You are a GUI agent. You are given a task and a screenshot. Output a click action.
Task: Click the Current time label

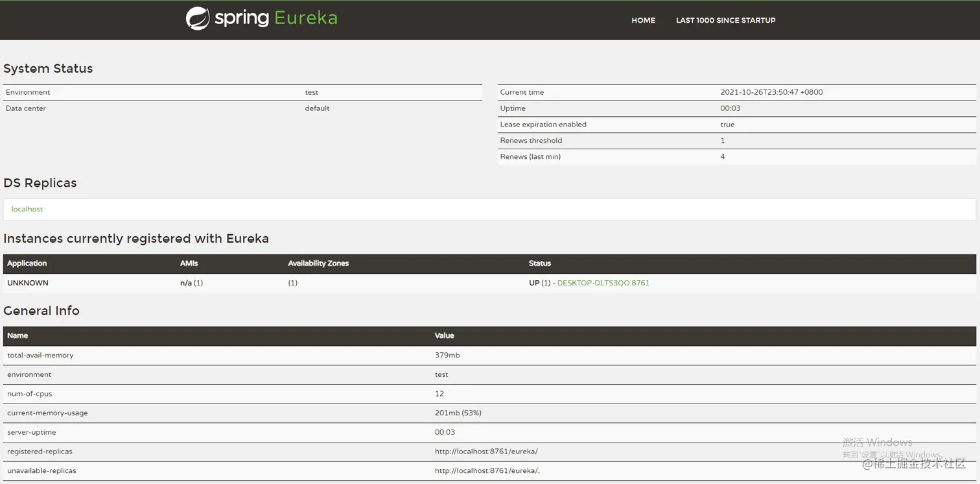(x=522, y=92)
